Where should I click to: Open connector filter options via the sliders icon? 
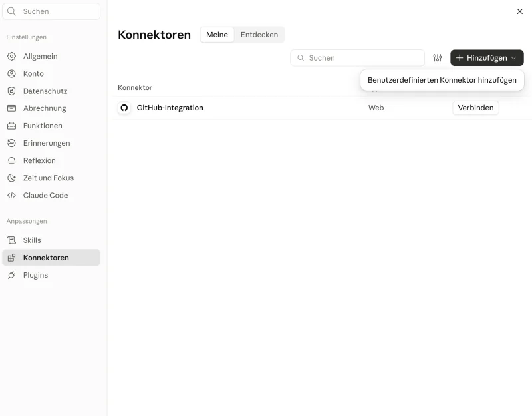[438, 58]
